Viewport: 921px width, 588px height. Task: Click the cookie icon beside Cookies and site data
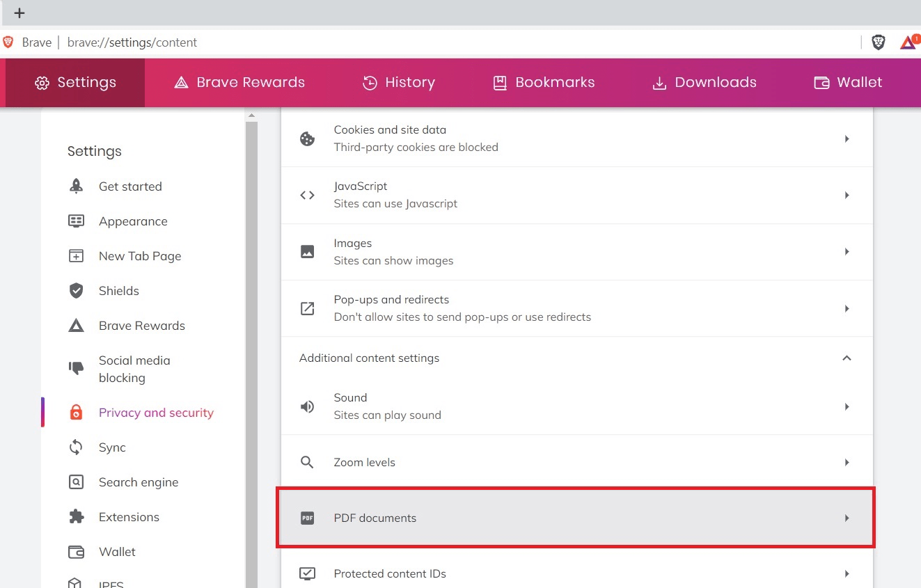307,138
